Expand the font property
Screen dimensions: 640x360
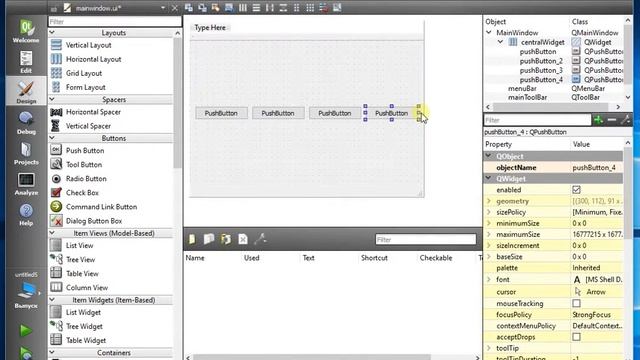(x=489, y=279)
